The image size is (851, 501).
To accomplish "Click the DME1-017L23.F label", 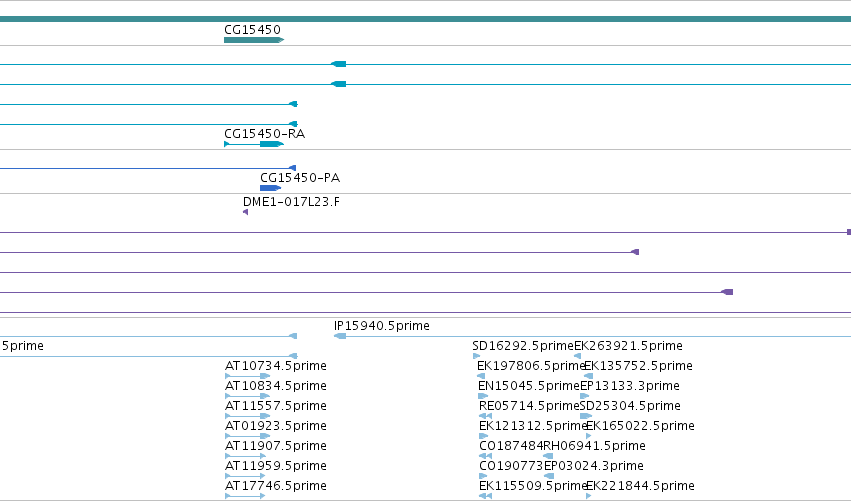I will (291, 201).
